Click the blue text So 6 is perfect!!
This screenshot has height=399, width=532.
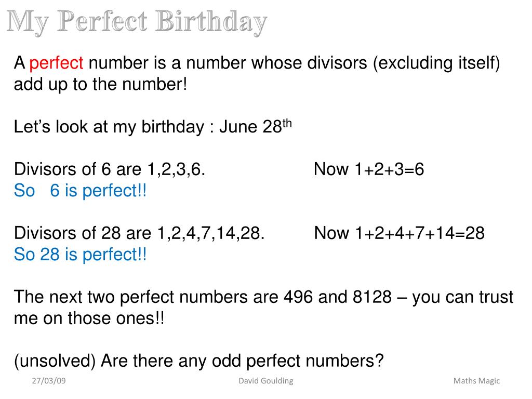[x=81, y=190]
